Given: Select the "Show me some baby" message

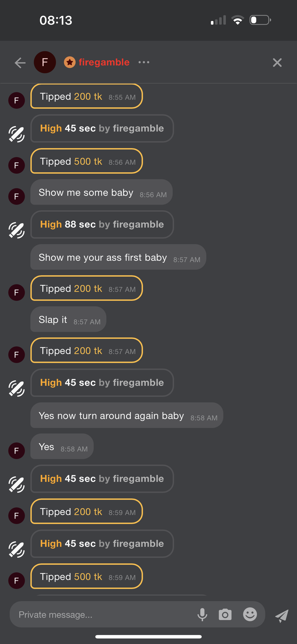Looking at the screenshot, I should click(101, 192).
